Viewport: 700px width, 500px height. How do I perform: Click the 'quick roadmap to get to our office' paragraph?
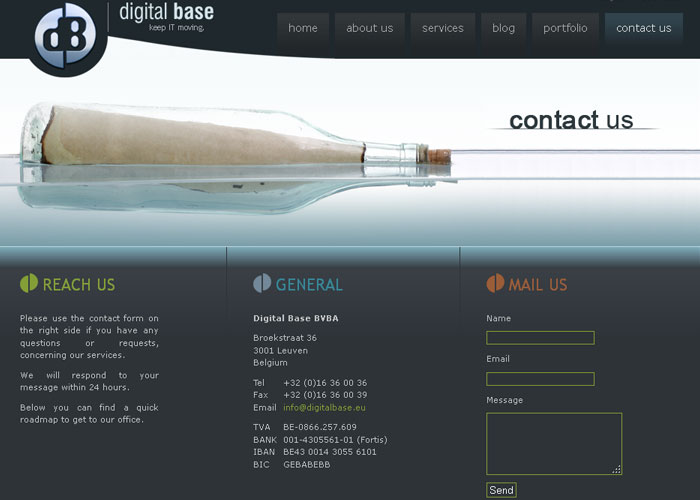(89, 413)
